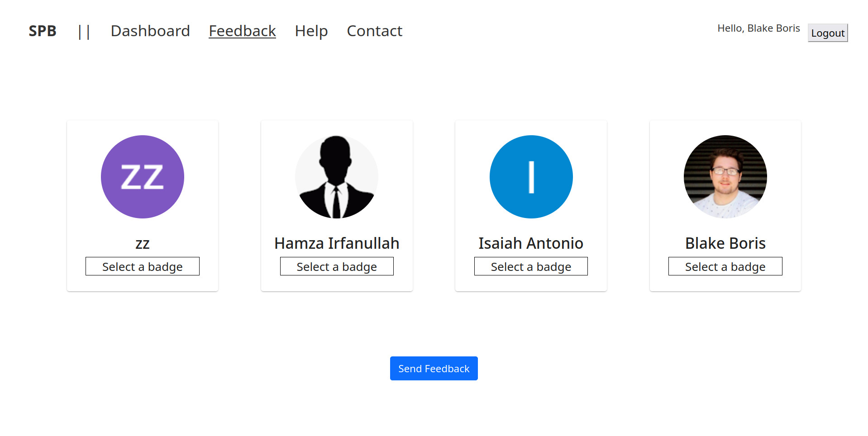The width and height of the screenshot is (868, 436).
Task: Open the Contact page
Action: [x=374, y=31]
